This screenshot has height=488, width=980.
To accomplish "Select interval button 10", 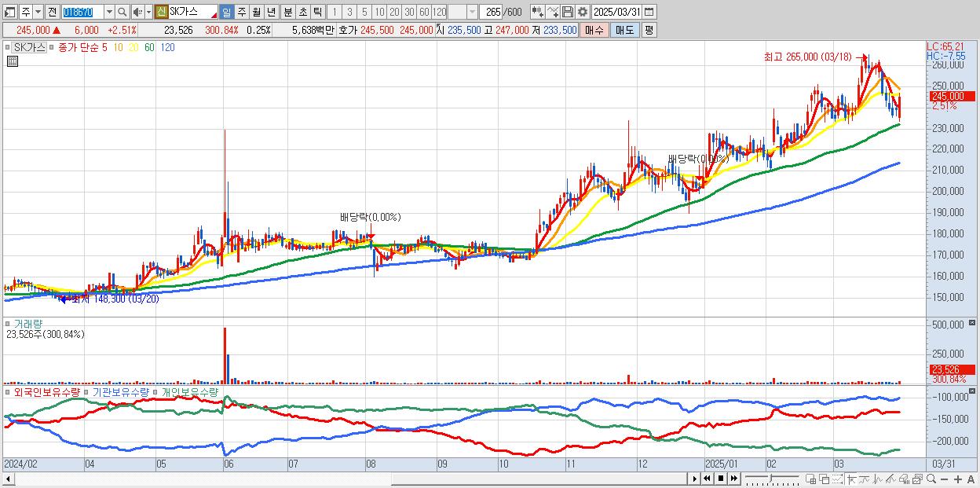I will point(379,12).
